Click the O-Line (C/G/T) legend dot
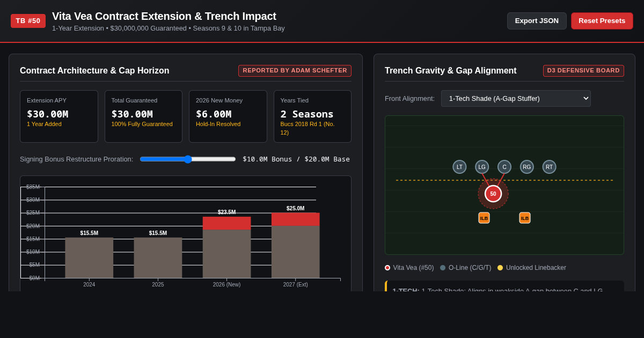 [x=443, y=268]
